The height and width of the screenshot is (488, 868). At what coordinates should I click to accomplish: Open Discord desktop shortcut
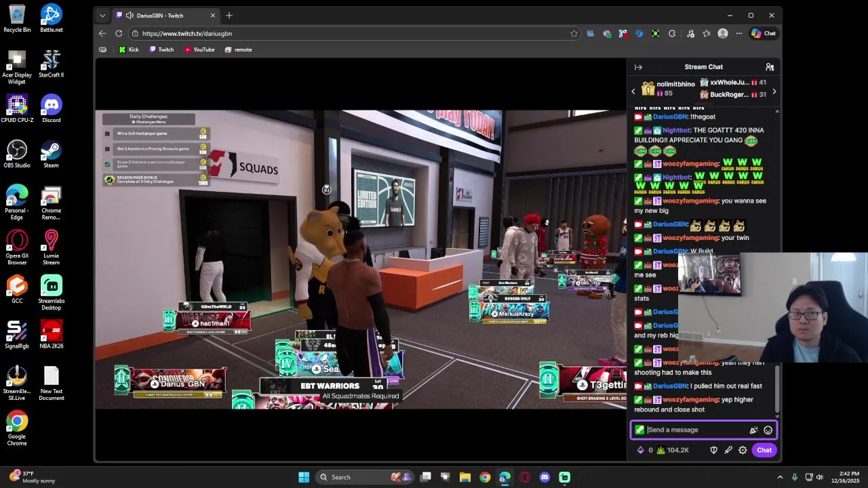[x=52, y=108]
